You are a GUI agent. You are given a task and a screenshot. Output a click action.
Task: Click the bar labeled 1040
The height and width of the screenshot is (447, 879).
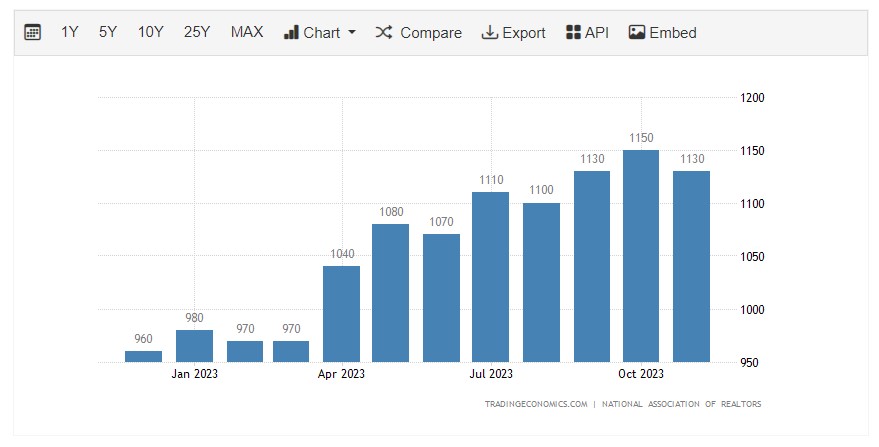341,313
